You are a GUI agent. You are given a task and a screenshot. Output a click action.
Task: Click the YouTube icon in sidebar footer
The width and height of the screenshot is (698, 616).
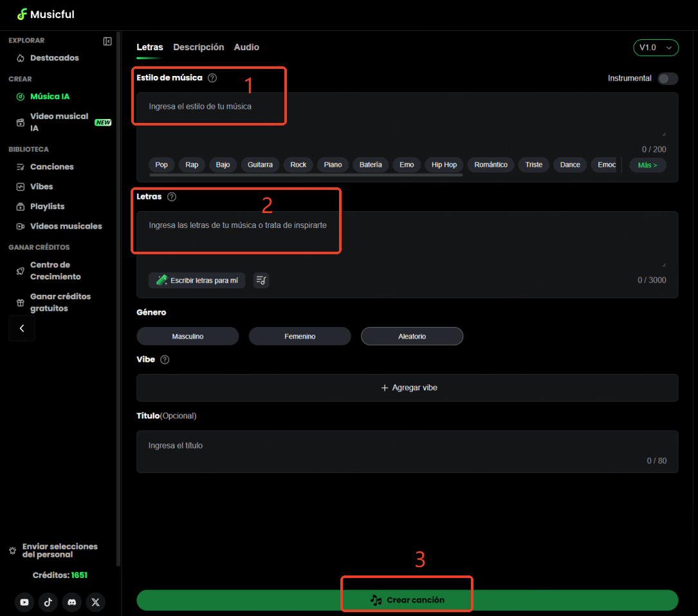(24, 602)
